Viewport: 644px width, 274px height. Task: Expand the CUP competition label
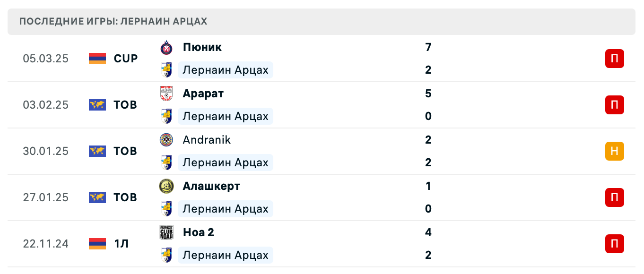coord(125,59)
